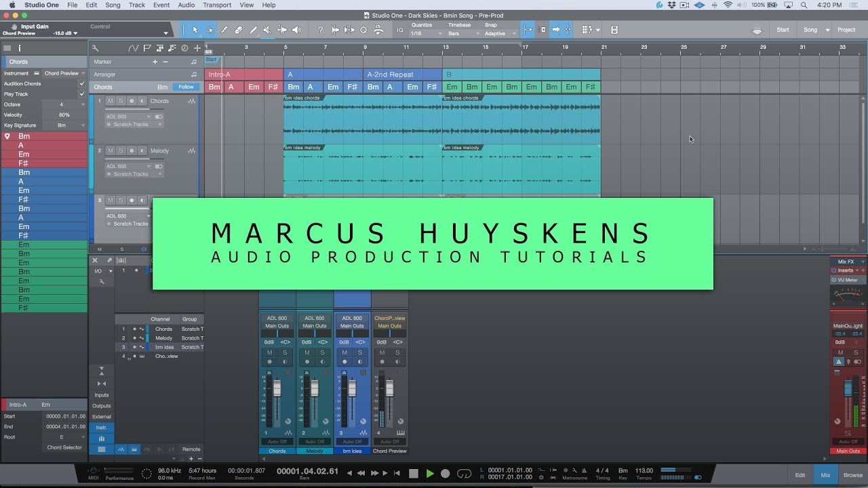Click the question mark help icon
Image resolution: width=868 pixels, height=488 pixels.
pyautogui.click(x=320, y=30)
